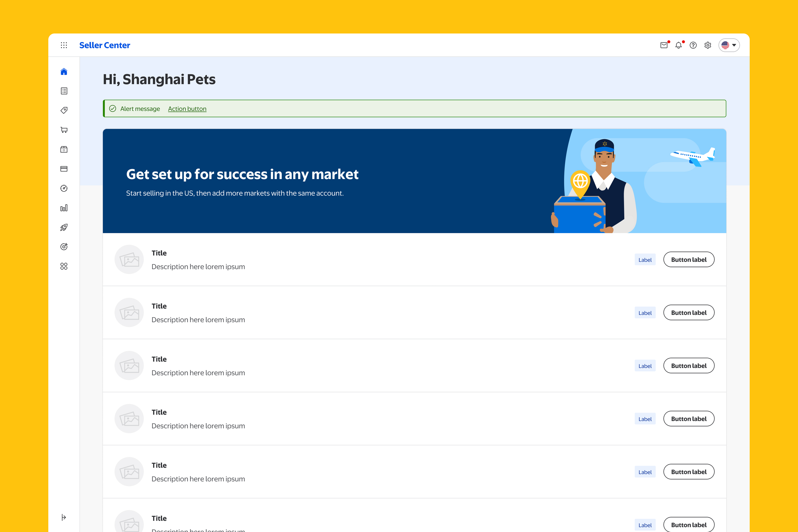
Task: Click the four-circles apps icon in sidebar
Action: (64, 266)
